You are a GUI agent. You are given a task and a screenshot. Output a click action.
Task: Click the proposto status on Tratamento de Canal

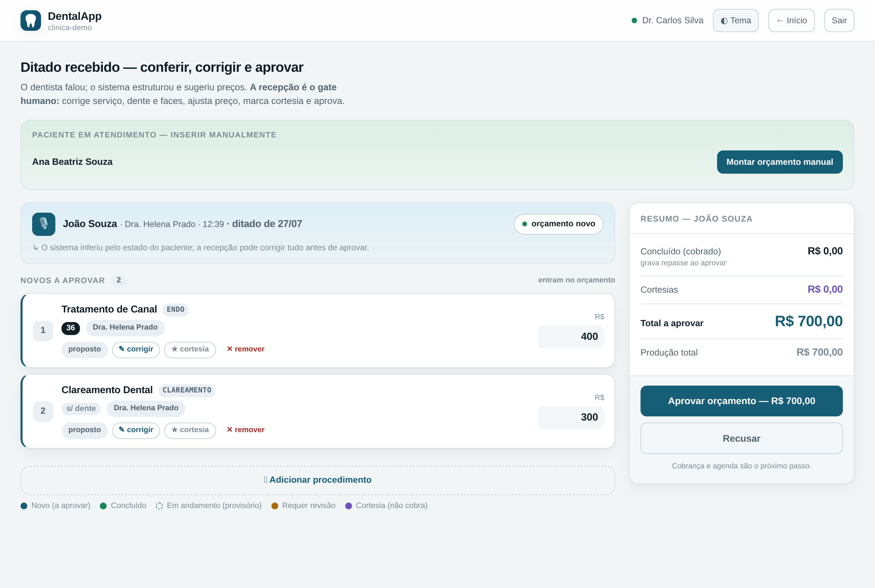pyautogui.click(x=85, y=349)
